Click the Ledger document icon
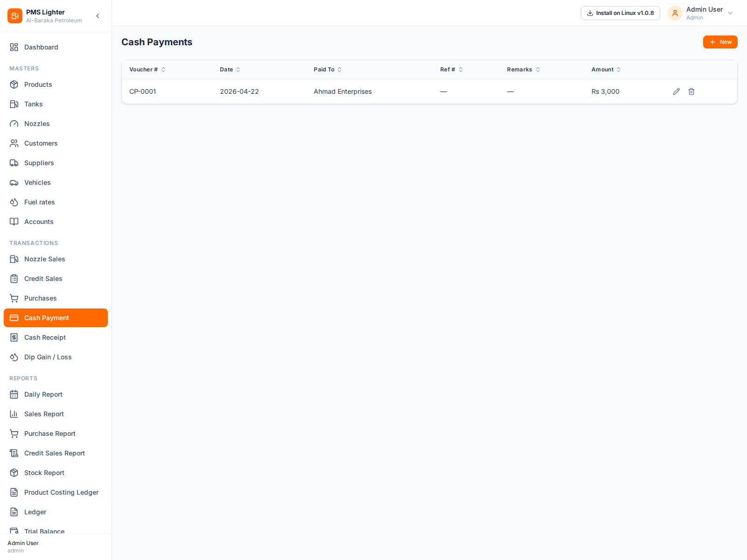This screenshot has width=747, height=560. (14, 512)
